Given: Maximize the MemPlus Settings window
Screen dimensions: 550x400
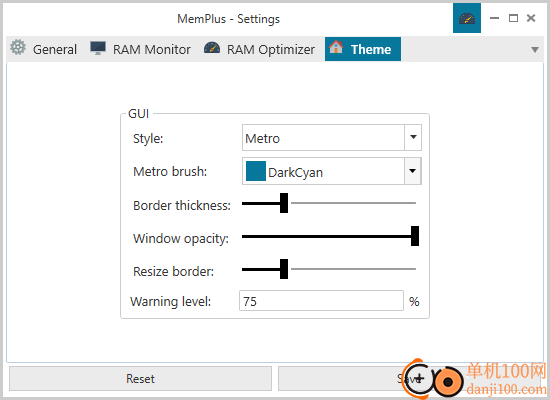Looking at the screenshot, I should tap(513, 18).
